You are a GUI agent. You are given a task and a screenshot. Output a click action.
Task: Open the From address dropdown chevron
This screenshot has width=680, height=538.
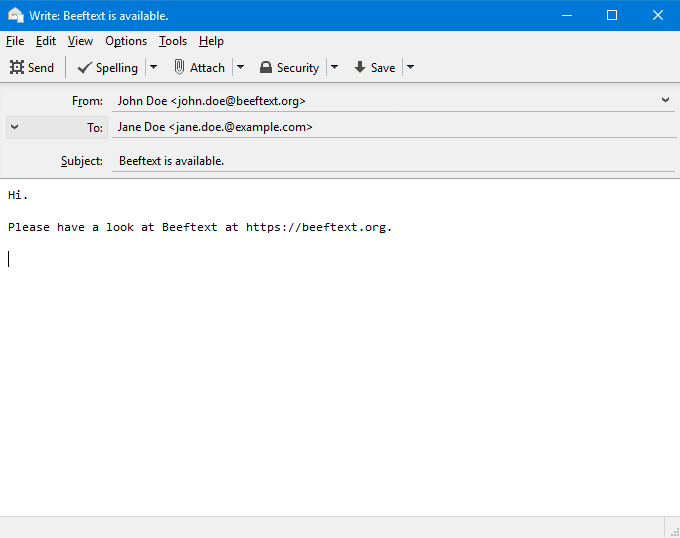coord(665,100)
